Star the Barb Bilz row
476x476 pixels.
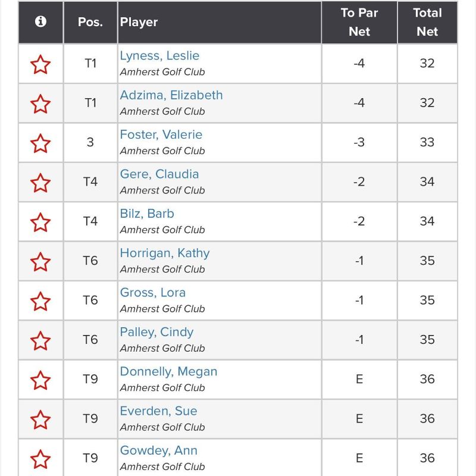[x=40, y=222]
